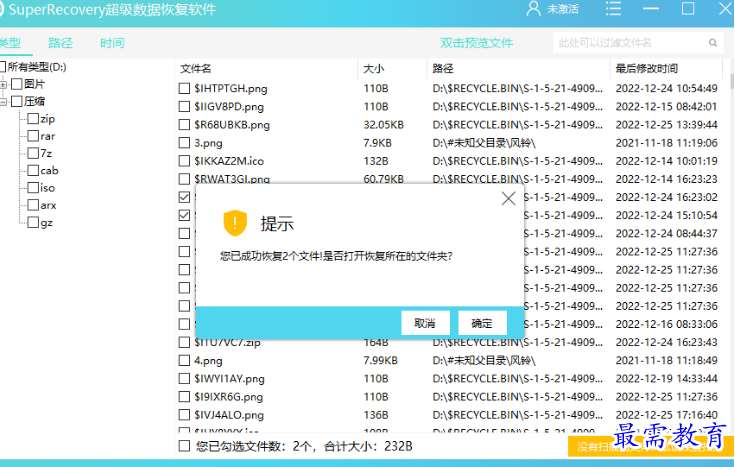The image size is (735, 467).
Task: Check the 压缩 category checkbox
Action: click(17, 101)
